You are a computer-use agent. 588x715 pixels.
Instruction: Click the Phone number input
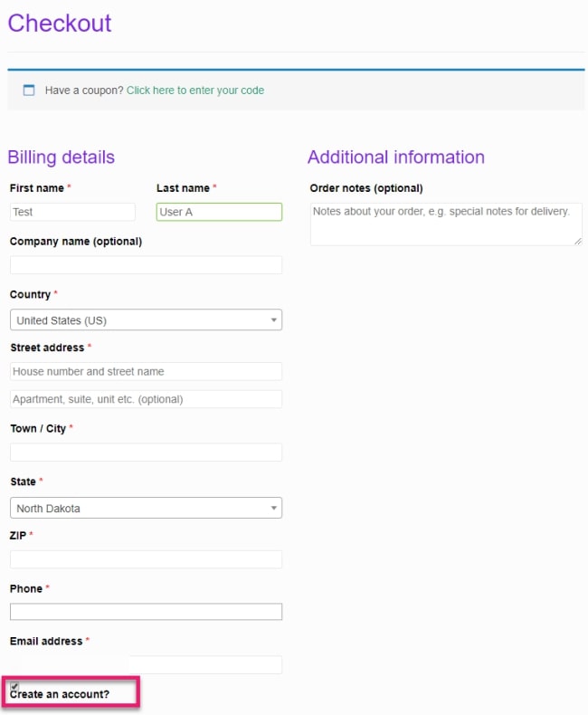coord(146,612)
